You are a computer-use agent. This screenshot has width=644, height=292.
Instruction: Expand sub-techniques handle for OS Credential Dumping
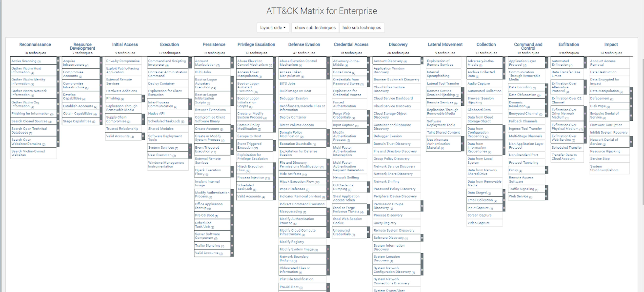click(368, 187)
